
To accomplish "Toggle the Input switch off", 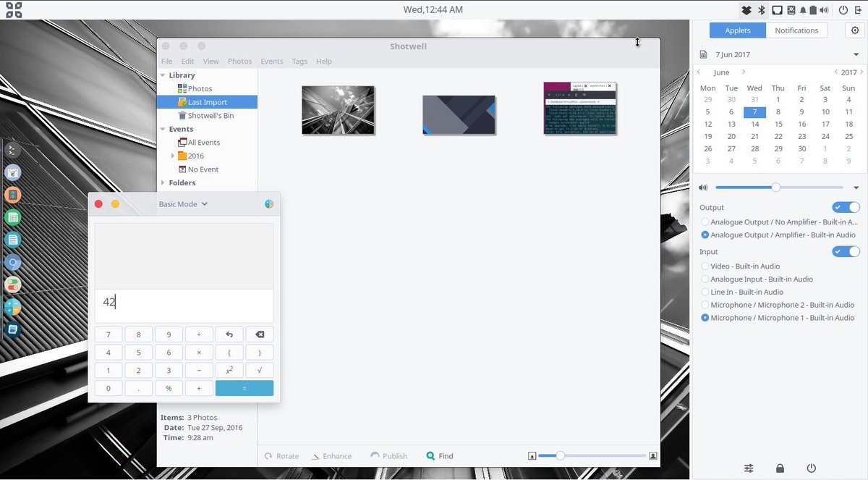I will 846,252.
